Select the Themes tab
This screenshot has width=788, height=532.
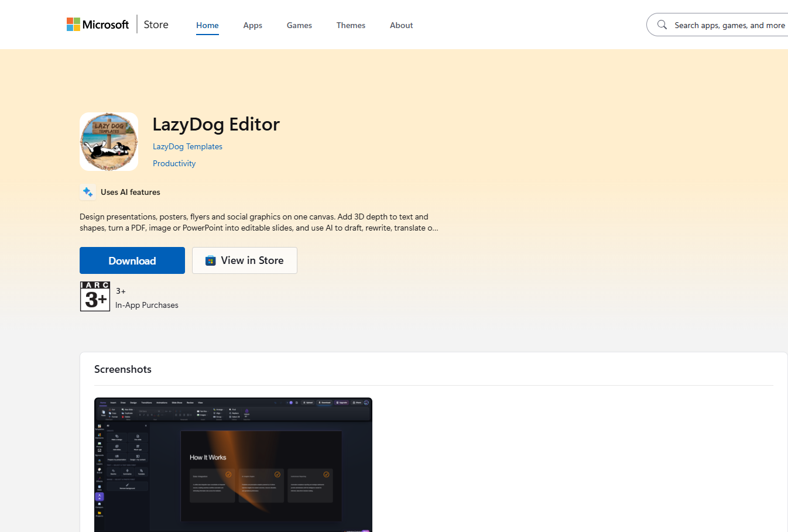click(351, 25)
